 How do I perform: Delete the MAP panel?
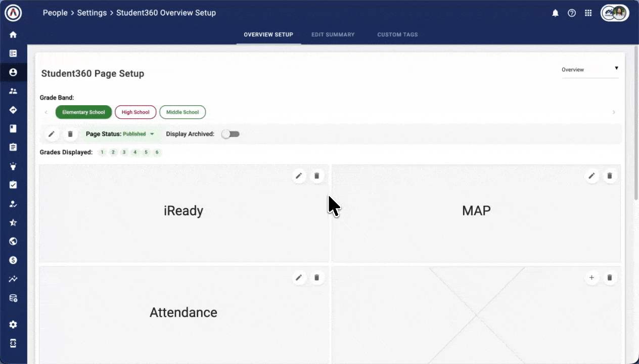pyautogui.click(x=610, y=176)
